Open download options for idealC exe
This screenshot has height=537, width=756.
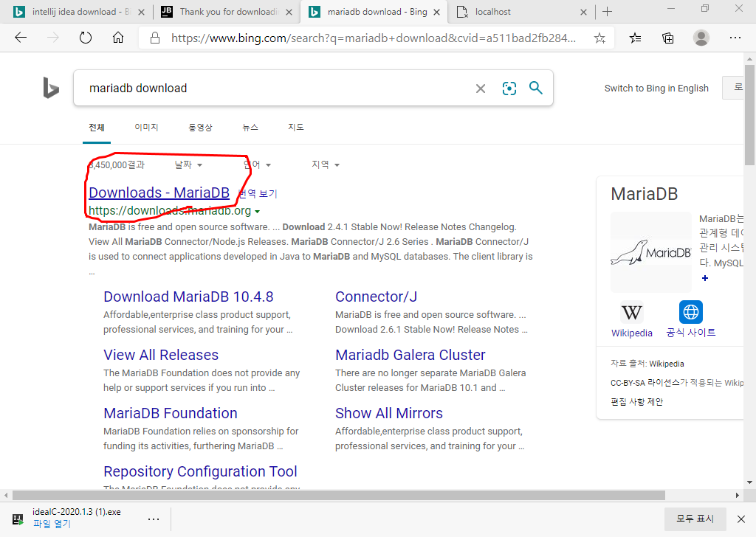(x=154, y=519)
